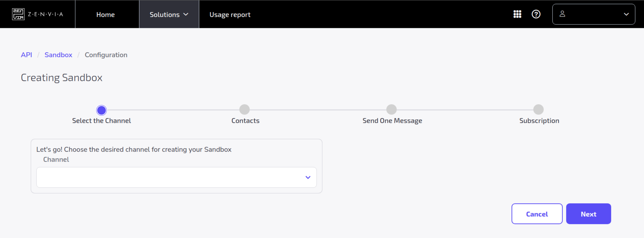Click inside the Channel select field
Viewport: 644px width, 238px height.
point(170,177)
